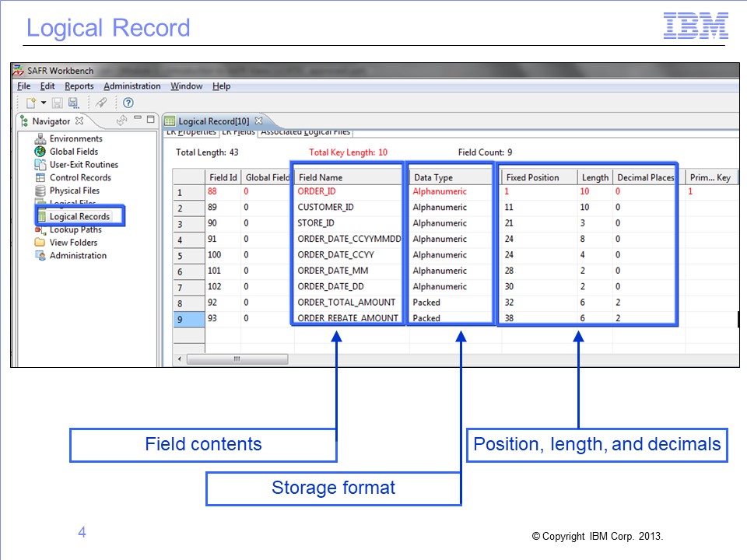Image resolution: width=747 pixels, height=560 pixels.
Task: Click the Field Id column header
Action: (x=223, y=177)
